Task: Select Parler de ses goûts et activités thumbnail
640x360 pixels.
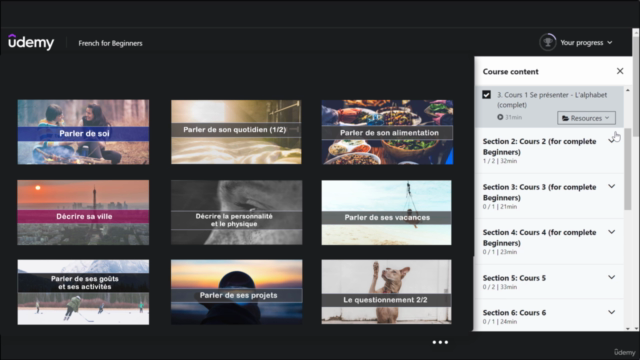Action: 83,292
